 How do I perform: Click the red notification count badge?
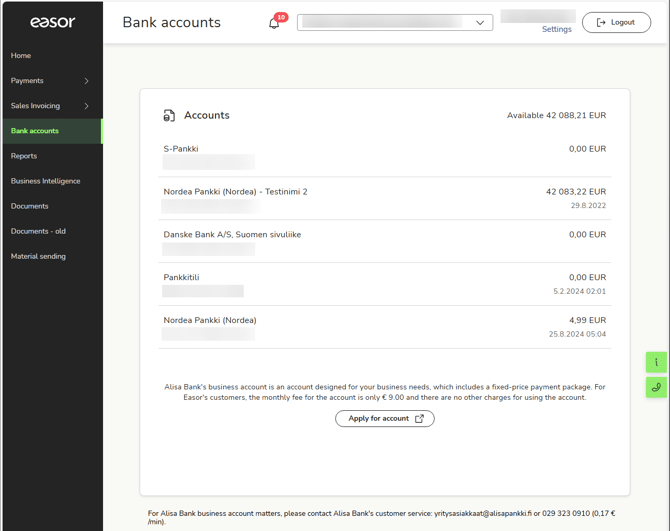tap(281, 17)
